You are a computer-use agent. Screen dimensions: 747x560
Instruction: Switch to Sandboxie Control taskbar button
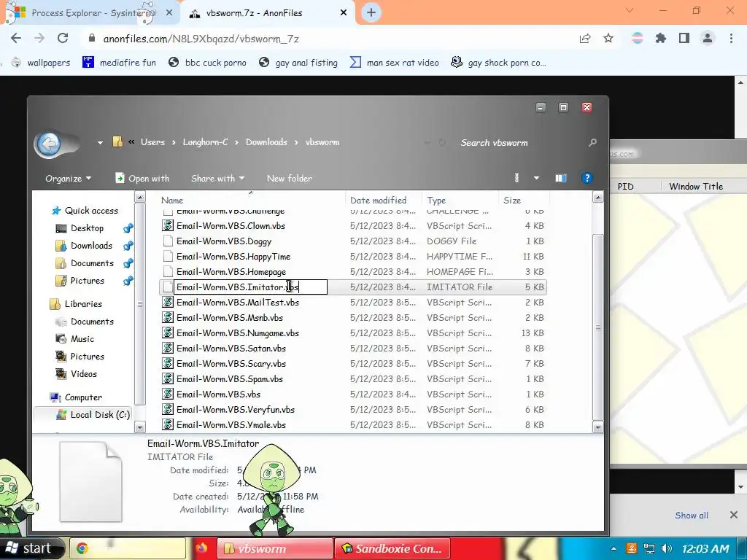393,548
